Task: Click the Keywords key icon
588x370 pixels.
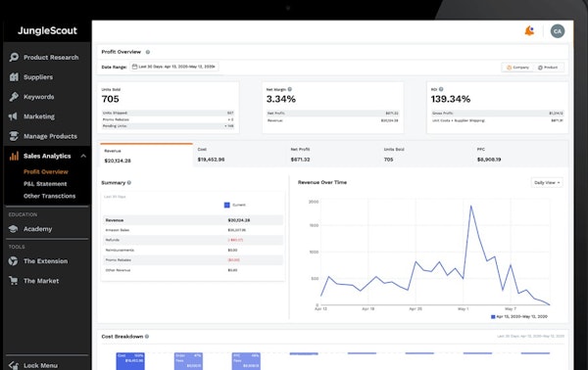Action: coord(14,97)
